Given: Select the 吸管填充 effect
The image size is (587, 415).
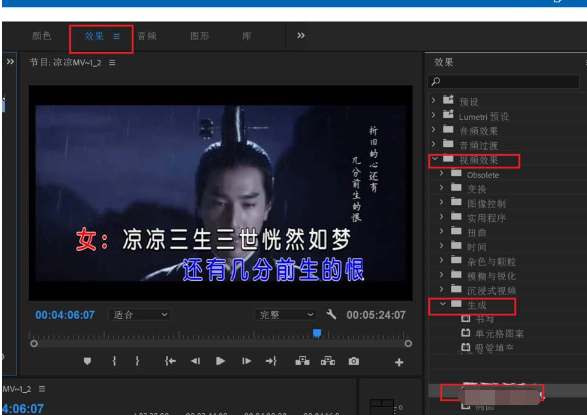Looking at the screenshot, I should [494, 348].
